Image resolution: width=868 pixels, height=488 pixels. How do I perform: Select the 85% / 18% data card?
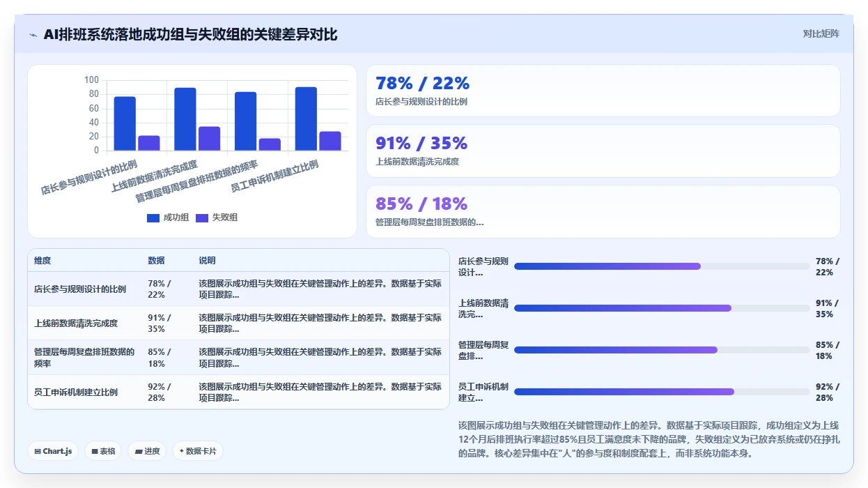pyautogui.click(x=603, y=211)
